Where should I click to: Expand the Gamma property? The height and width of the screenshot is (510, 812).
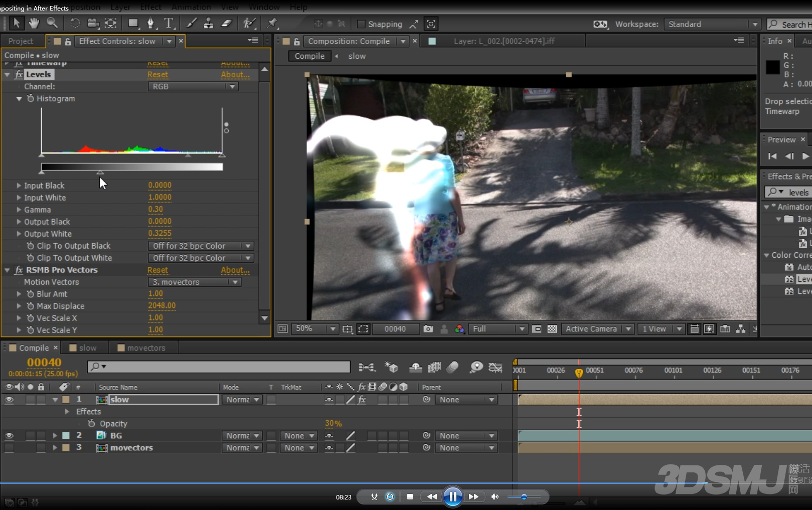(x=19, y=210)
